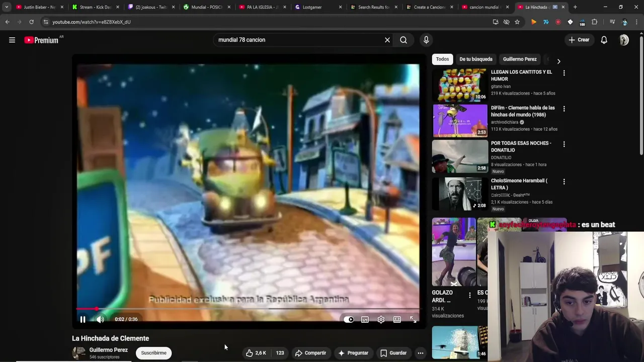Image resolution: width=644 pixels, height=362 pixels.
Task: Open the 1:46 video thumbnail below the shorts
Action: pyautogui.click(x=460, y=342)
